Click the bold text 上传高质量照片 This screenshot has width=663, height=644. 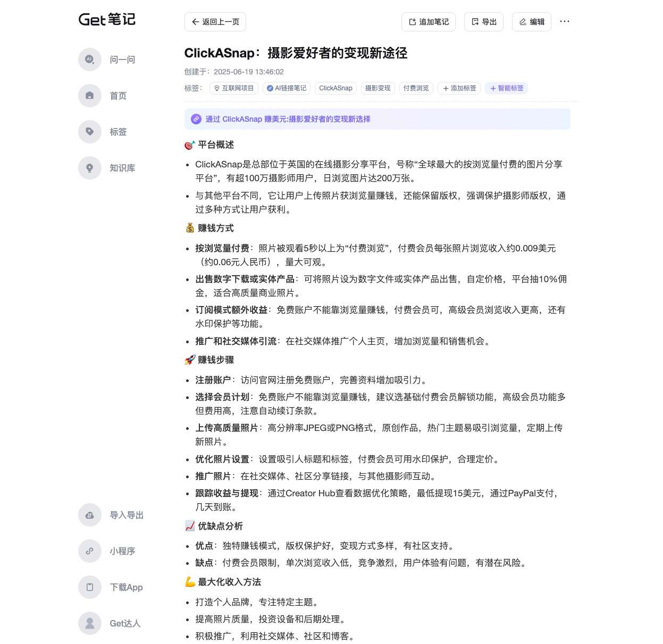tap(227, 428)
